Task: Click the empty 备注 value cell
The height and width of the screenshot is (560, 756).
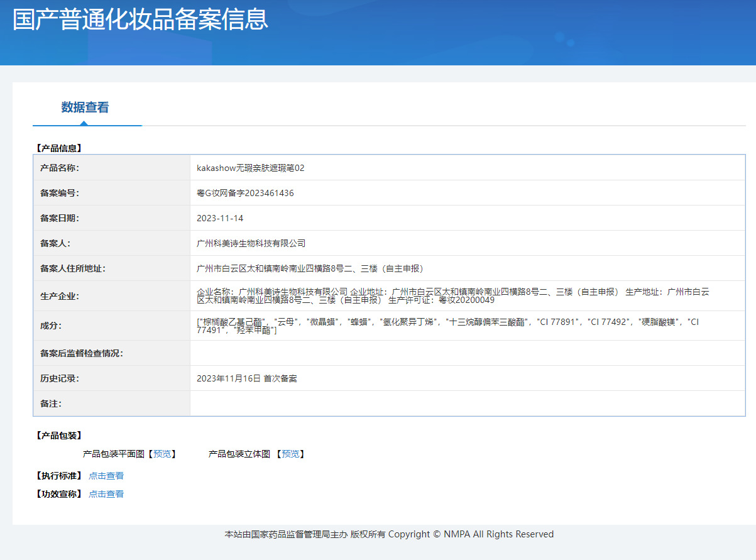Action: tap(467, 404)
